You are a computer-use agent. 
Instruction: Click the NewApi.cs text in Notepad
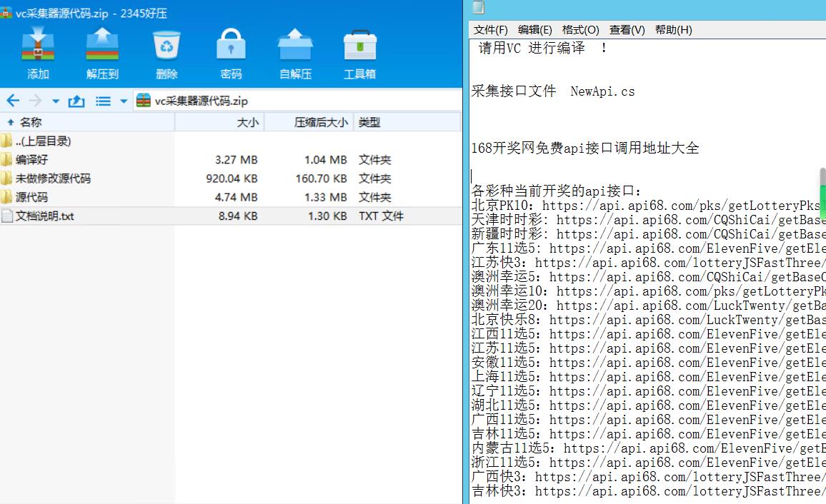(x=602, y=91)
